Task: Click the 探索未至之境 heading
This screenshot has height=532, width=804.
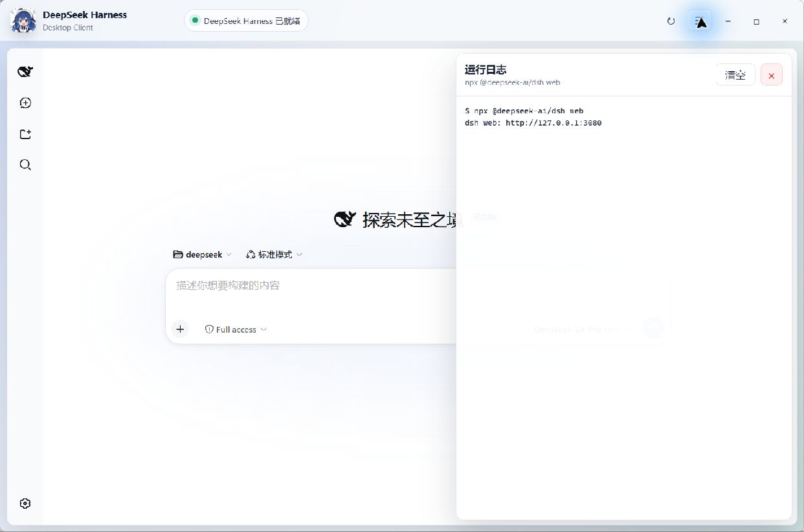Action: coord(413,220)
